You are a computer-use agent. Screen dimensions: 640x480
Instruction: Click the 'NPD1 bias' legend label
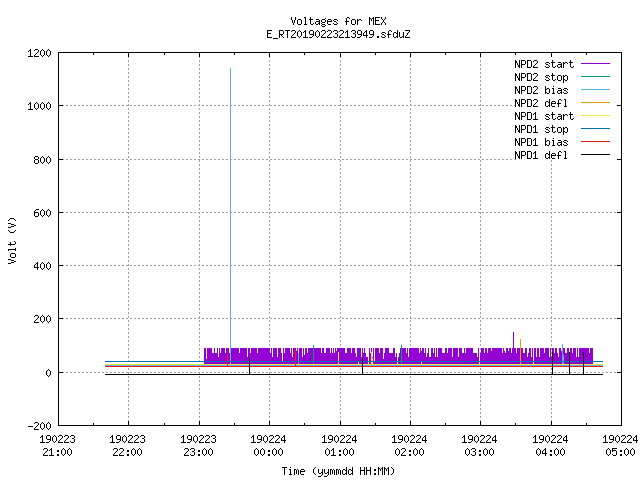(541, 142)
